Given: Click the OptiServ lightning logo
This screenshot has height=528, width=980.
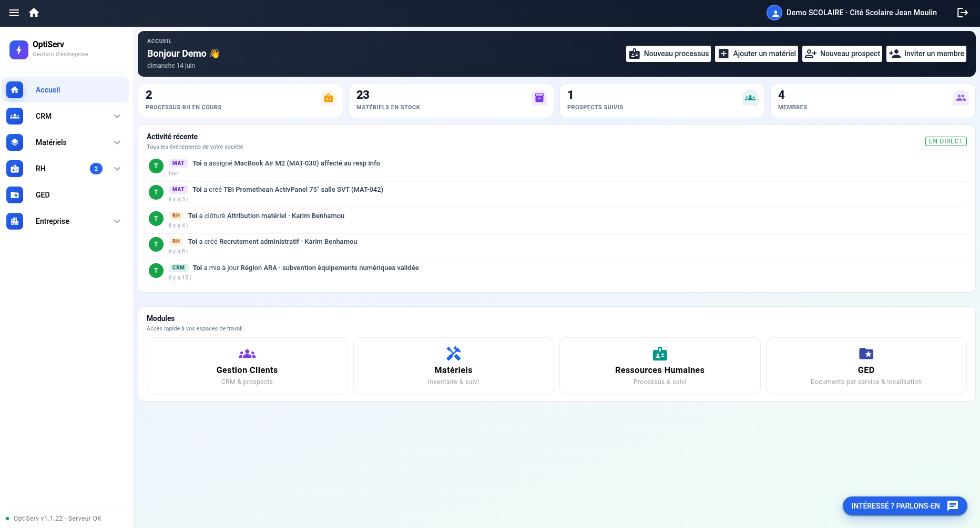Looking at the screenshot, I should pyautogui.click(x=19, y=50).
